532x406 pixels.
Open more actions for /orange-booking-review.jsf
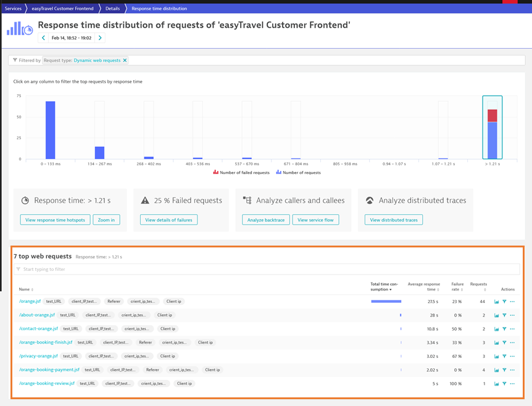512,384
